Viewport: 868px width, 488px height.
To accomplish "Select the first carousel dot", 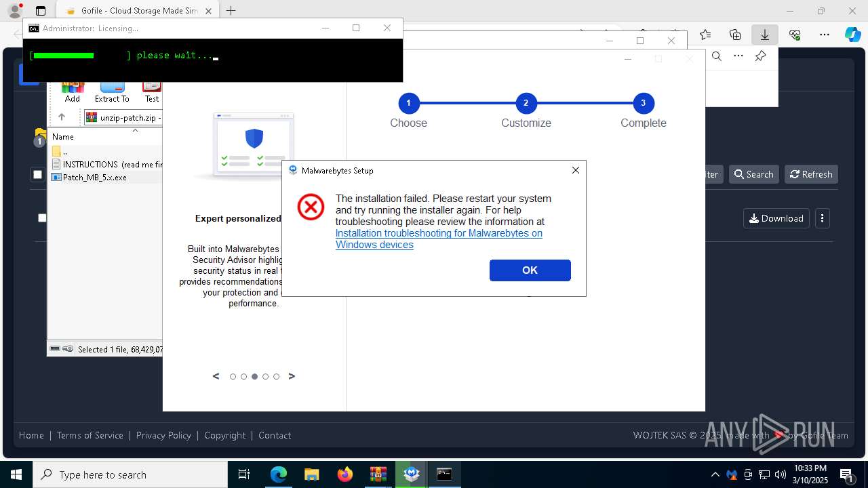I will [233, 376].
